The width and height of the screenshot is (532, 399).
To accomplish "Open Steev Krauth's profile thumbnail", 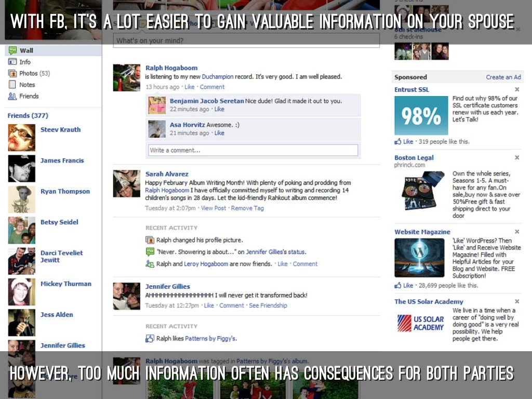I will click(x=22, y=138).
